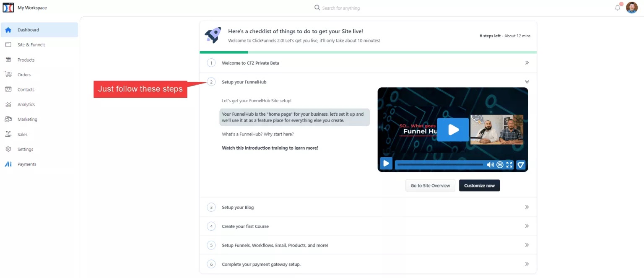Image resolution: width=644 pixels, height=278 pixels.
Task: Expand payment gateway setup step
Action: coord(527,264)
